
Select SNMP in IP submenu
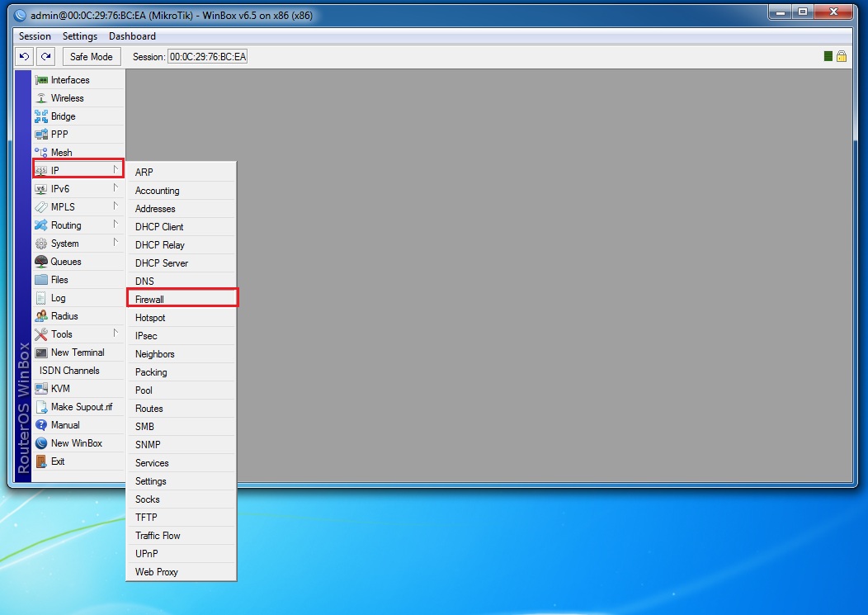(182, 445)
